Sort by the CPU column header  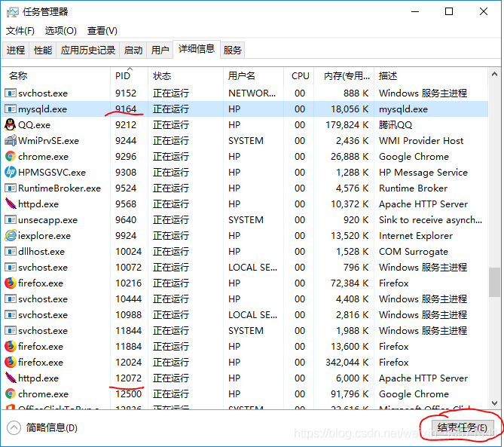tap(298, 76)
